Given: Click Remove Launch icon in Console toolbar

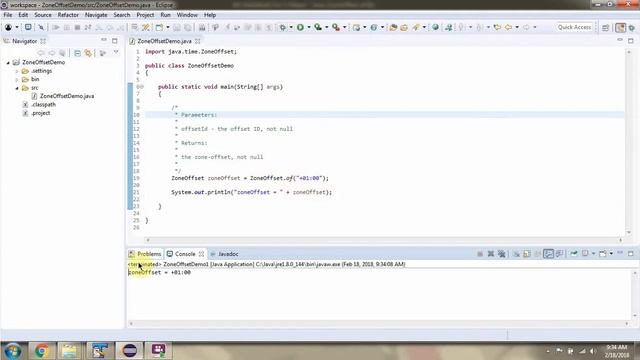Looking at the screenshot, I should (x=491, y=254).
